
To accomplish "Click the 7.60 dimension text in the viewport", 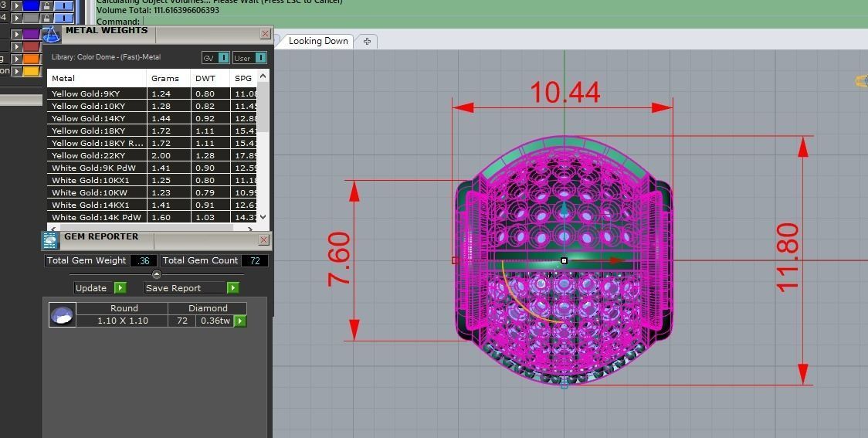I will 339,259.
